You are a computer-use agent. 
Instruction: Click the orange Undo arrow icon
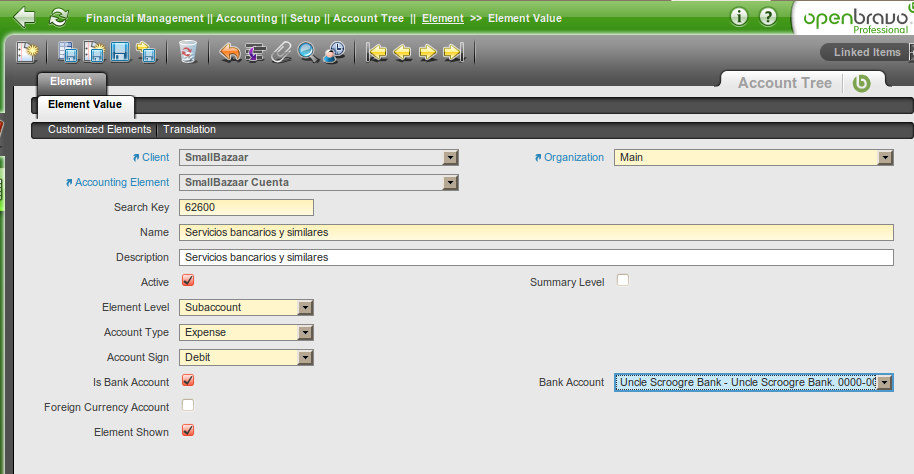(x=230, y=52)
